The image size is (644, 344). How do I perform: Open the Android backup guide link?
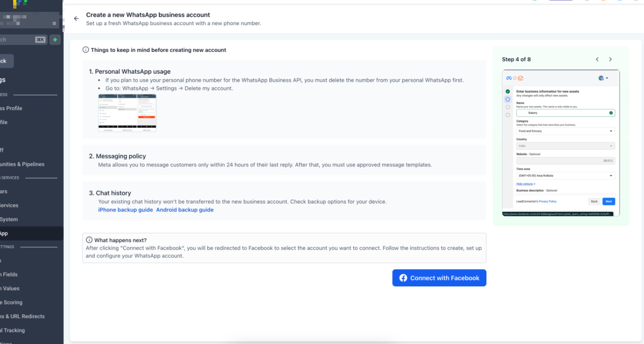tap(185, 210)
